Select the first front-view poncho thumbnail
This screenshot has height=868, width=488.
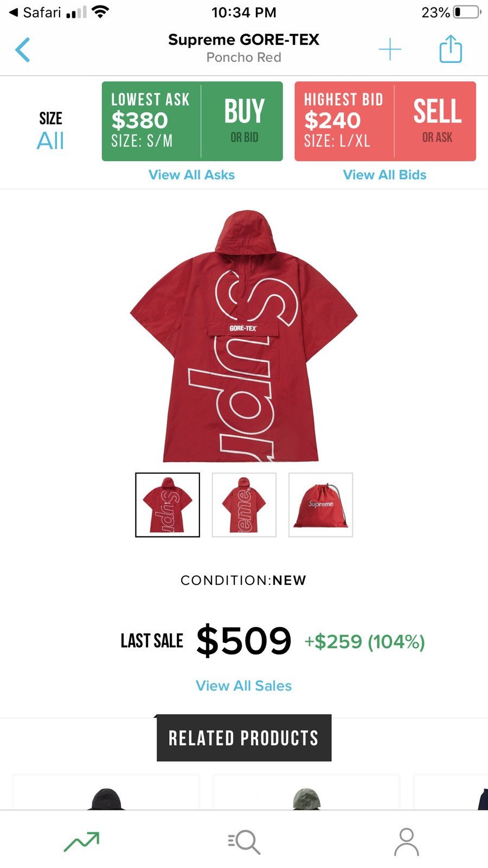click(x=168, y=505)
